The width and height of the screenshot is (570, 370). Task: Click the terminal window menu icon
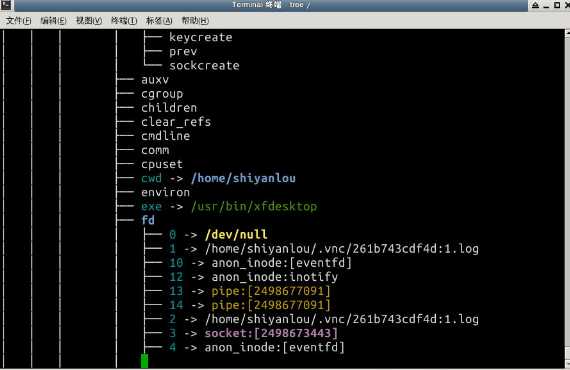tap(6, 5)
